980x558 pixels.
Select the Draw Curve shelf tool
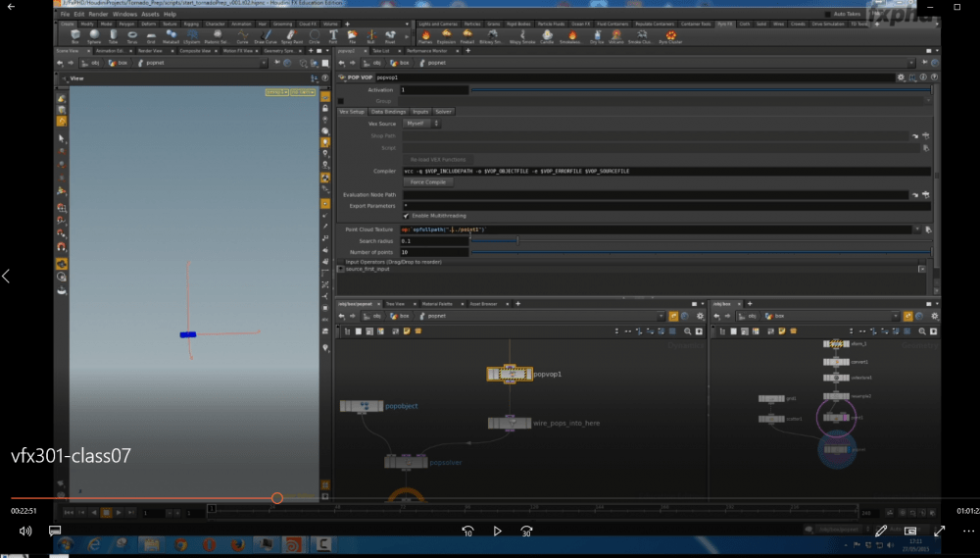pyautogui.click(x=266, y=36)
